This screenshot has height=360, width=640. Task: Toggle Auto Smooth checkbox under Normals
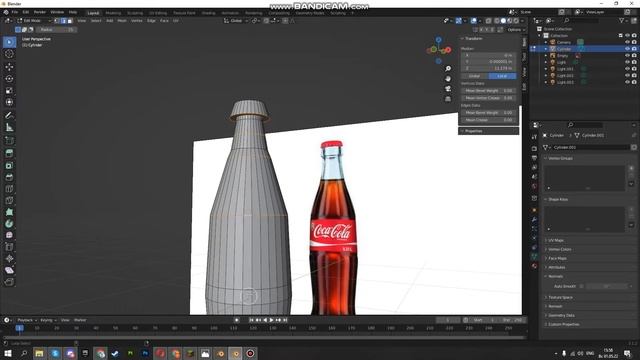pyautogui.click(x=582, y=286)
